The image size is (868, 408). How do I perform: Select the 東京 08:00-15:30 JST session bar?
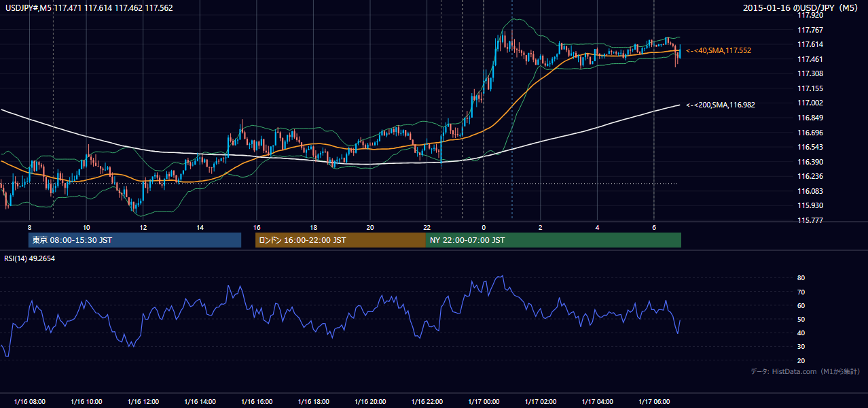(x=134, y=240)
